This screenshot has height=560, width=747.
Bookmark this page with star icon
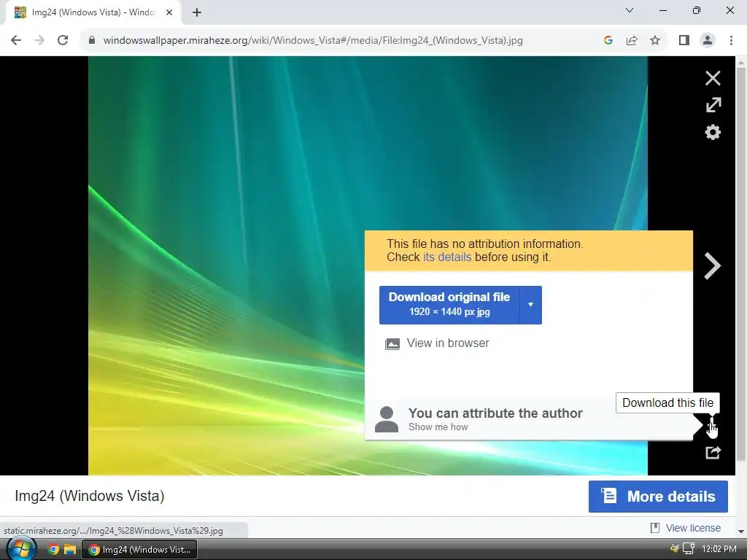tap(655, 41)
